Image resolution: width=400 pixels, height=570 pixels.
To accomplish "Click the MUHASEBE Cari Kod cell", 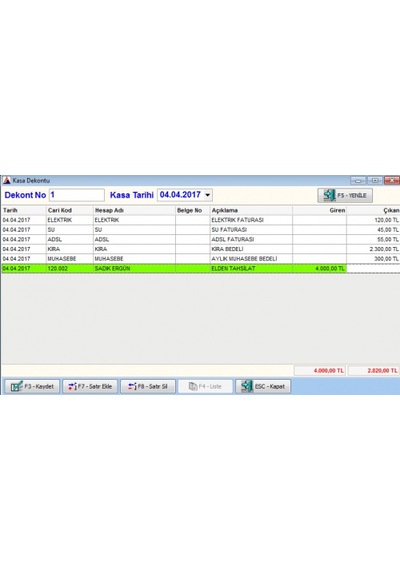I will click(x=69, y=259).
